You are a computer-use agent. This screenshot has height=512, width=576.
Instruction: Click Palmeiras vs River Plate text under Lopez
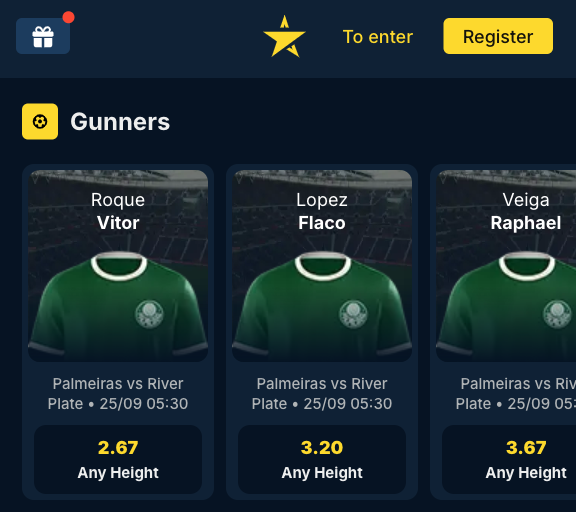click(x=322, y=394)
